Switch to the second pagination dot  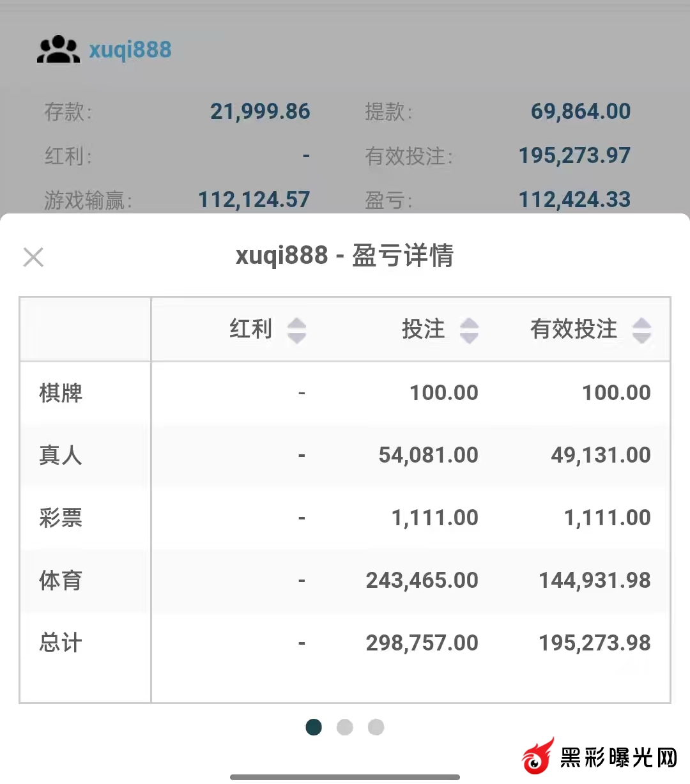pos(345,727)
